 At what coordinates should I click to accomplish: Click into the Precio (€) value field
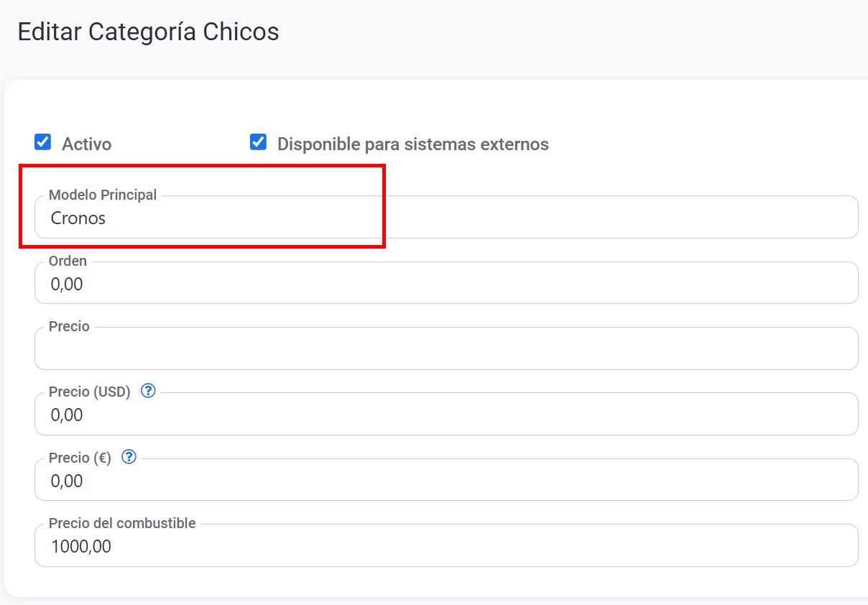point(445,481)
